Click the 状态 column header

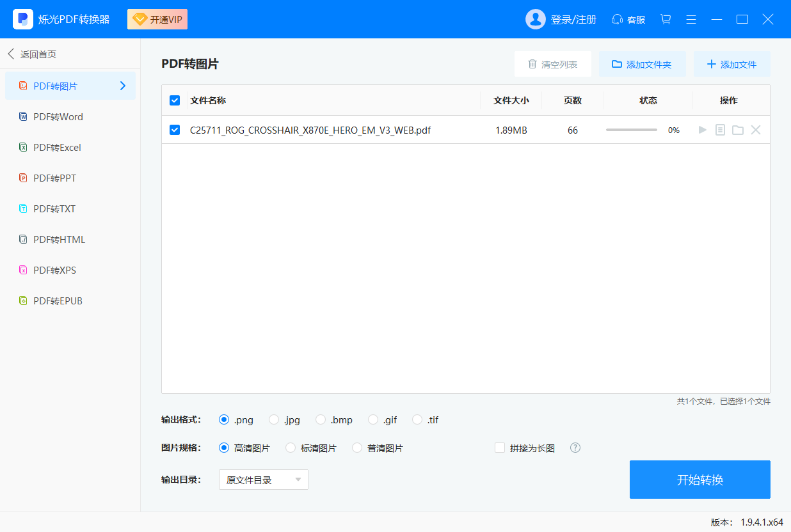[x=648, y=100]
